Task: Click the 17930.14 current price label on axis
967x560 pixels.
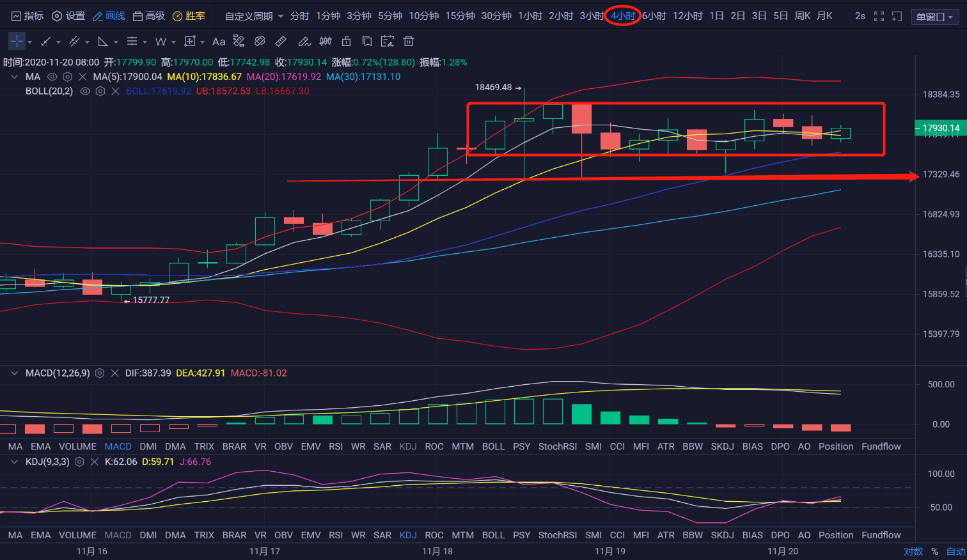Action: tap(940, 128)
